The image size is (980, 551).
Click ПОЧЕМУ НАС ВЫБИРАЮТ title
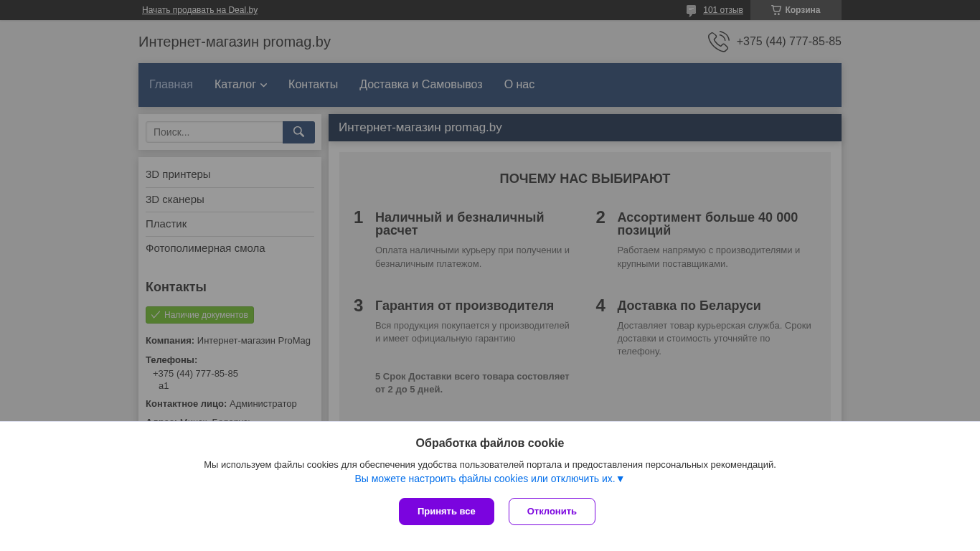[585, 179]
